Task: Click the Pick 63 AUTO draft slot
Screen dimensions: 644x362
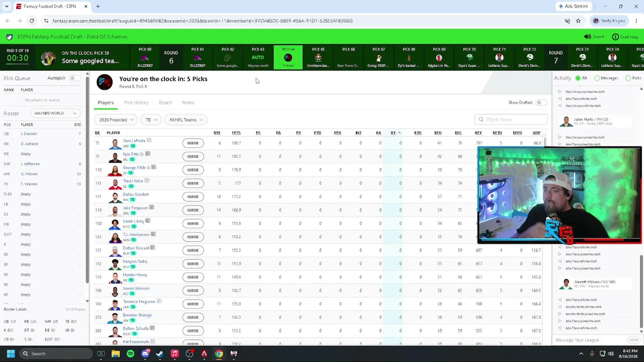Action: (258, 58)
